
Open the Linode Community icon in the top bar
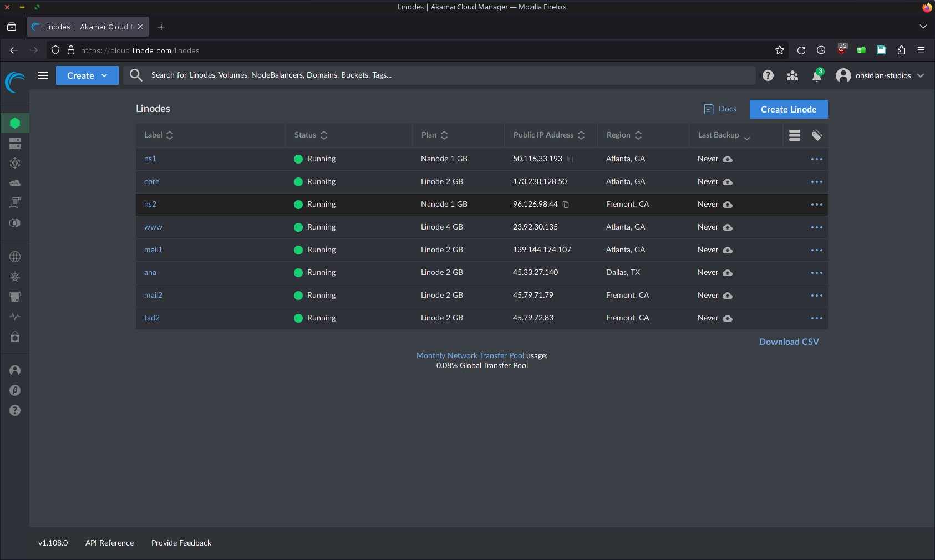pos(792,75)
